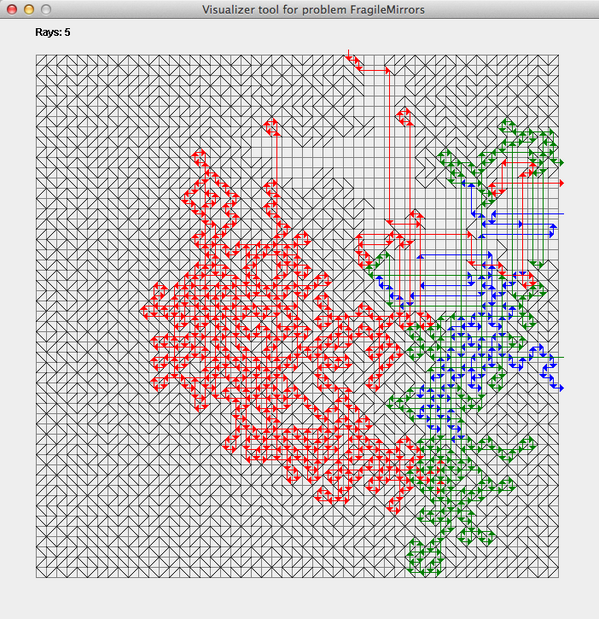Viewport: 599px width, 619px height.
Task: Click the FragileMirrors window title text
Action: [313, 9]
